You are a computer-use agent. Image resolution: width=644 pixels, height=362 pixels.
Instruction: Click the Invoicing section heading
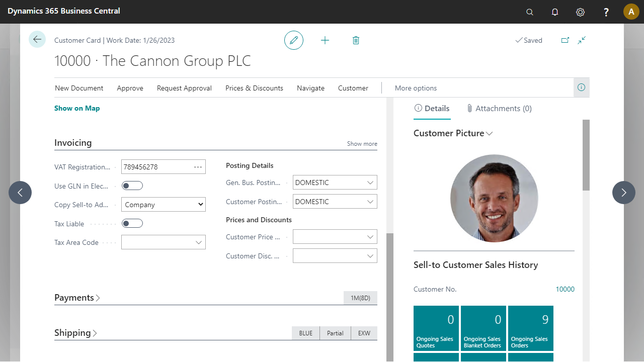(x=73, y=143)
